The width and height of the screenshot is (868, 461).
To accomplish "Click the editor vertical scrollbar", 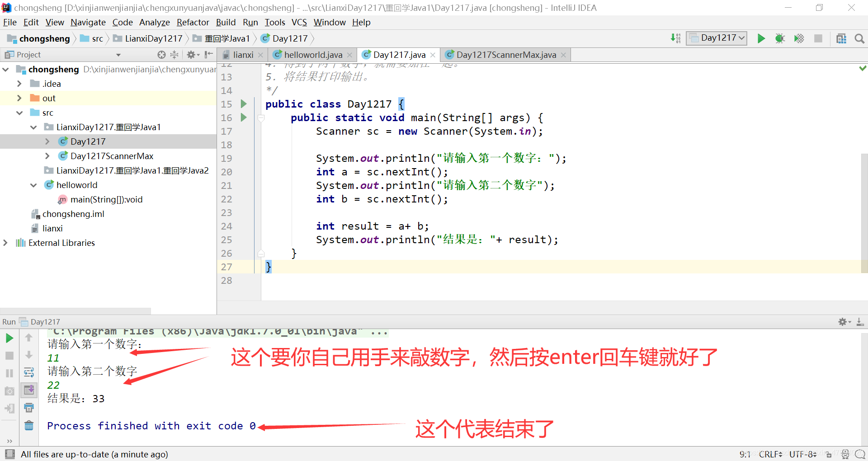I will (864, 212).
